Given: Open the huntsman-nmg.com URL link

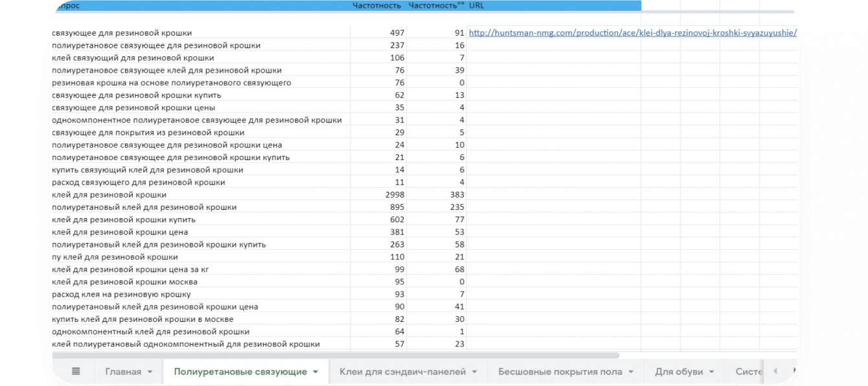Looking at the screenshot, I should pyautogui.click(x=632, y=33).
